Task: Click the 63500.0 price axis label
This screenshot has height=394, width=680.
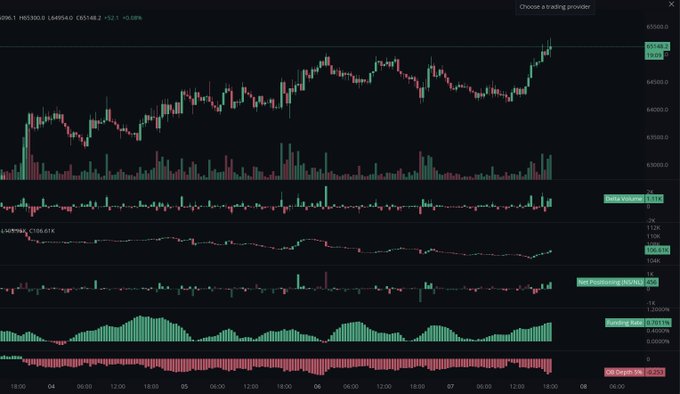Action: [x=657, y=137]
